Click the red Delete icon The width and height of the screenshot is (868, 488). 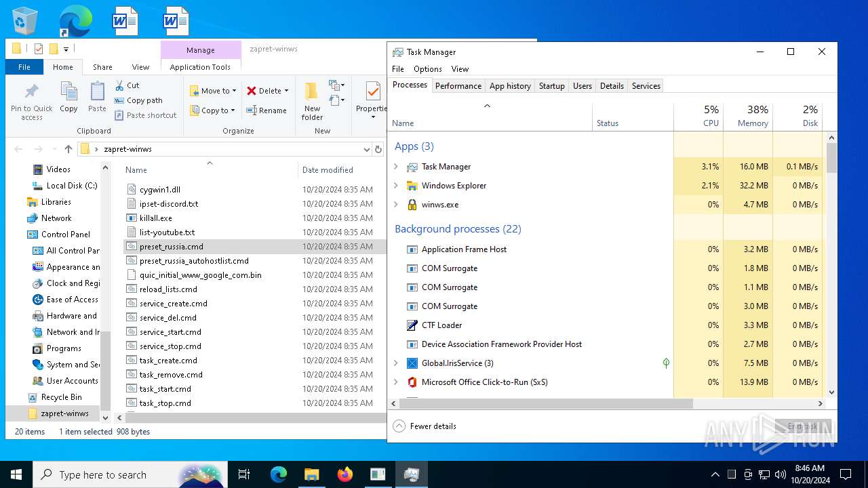coord(252,91)
